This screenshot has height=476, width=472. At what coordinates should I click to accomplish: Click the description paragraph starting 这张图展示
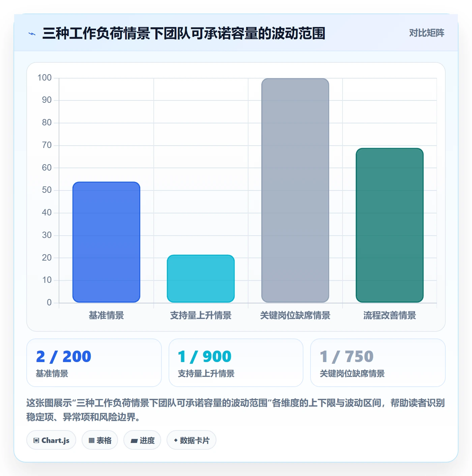tap(236, 410)
